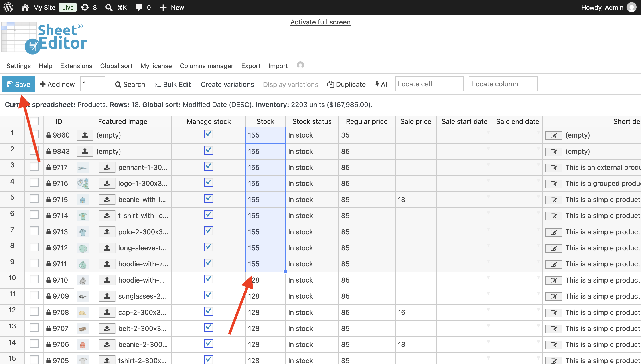This screenshot has height=364, width=641.
Task: Toggle the select-all rows header checkbox
Action: pos(34,121)
